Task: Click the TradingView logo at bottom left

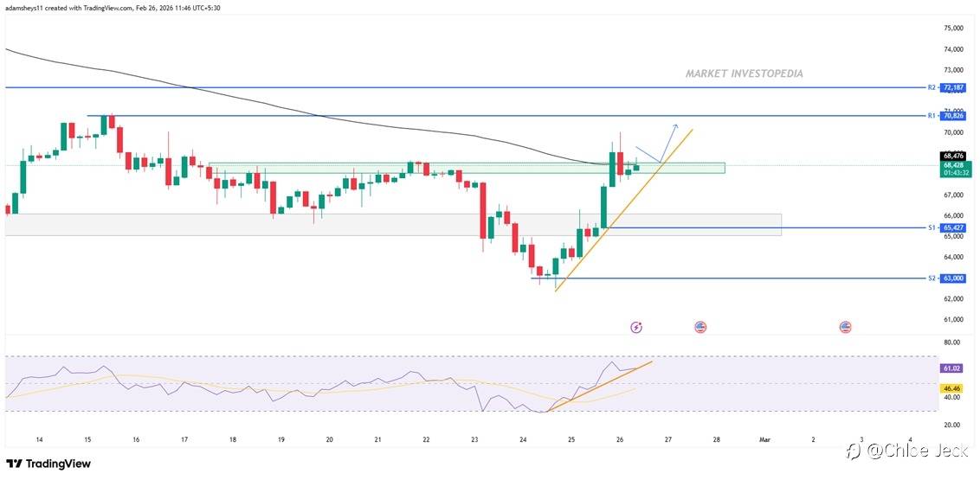Action: pyautogui.click(x=48, y=464)
